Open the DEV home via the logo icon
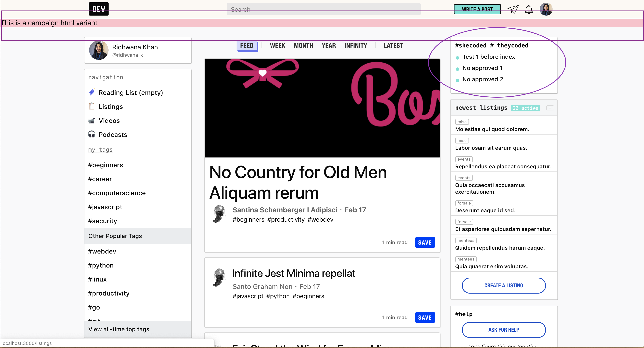Screen dimensions: 644x348 click(98, 9)
